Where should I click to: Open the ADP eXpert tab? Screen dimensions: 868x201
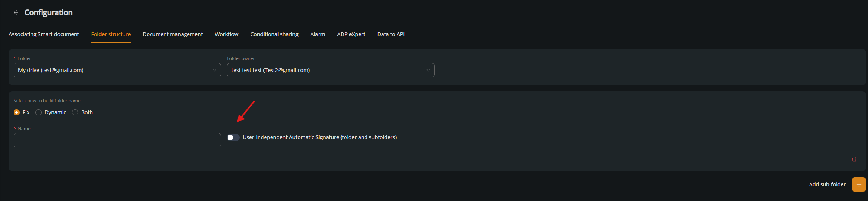pos(351,34)
